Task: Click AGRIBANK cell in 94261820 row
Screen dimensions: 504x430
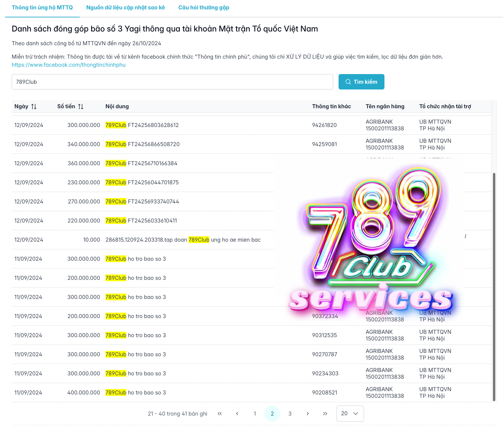Action: [385, 125]
